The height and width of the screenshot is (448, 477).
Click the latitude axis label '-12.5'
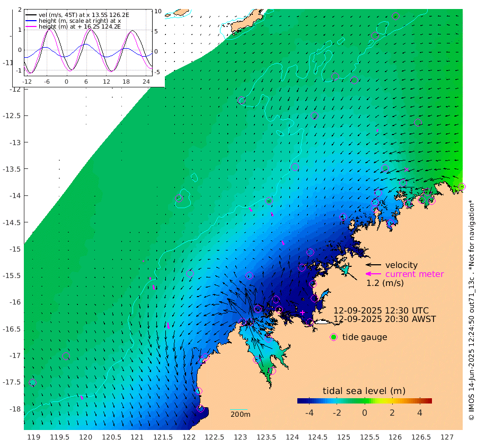[11, 116]
